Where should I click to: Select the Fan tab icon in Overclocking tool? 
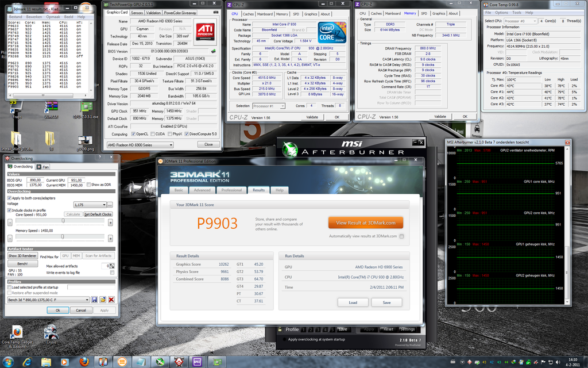point(38,166)
